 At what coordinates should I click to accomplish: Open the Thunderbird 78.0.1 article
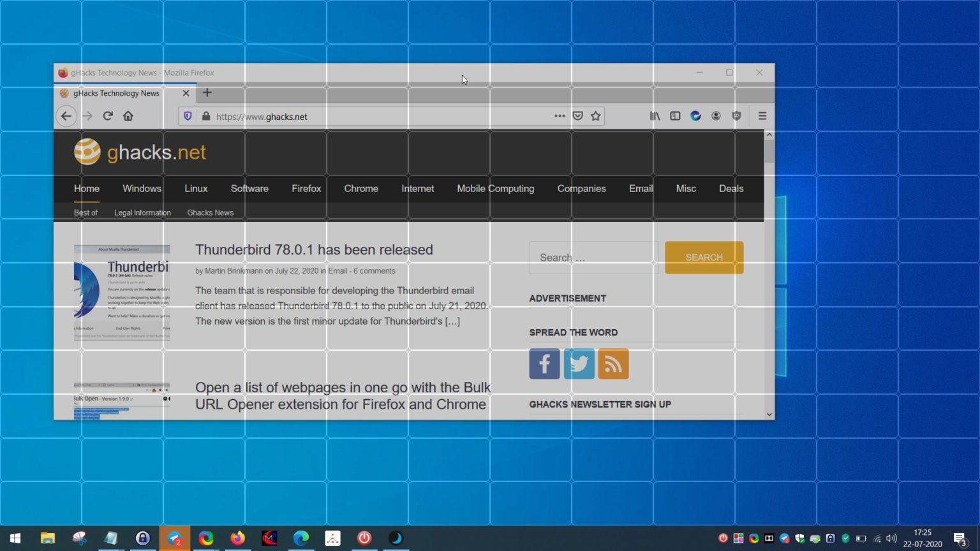314,249
